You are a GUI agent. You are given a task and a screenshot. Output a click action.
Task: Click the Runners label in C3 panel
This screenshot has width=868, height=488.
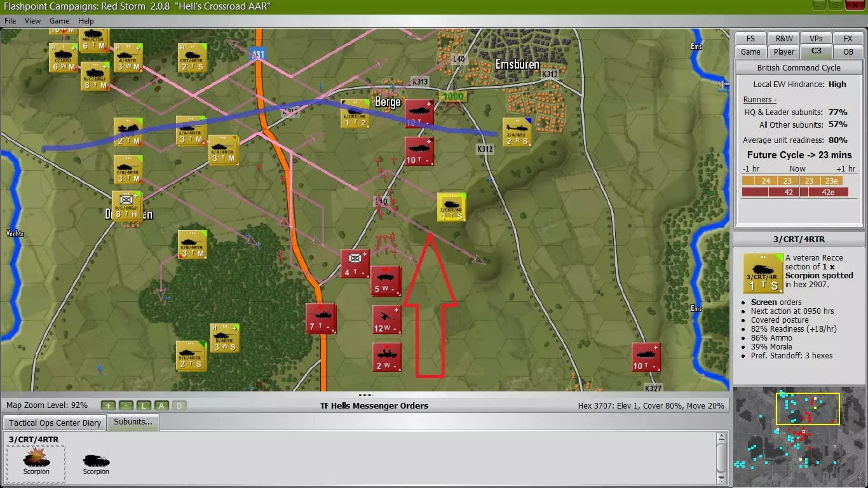pos(760,100)
